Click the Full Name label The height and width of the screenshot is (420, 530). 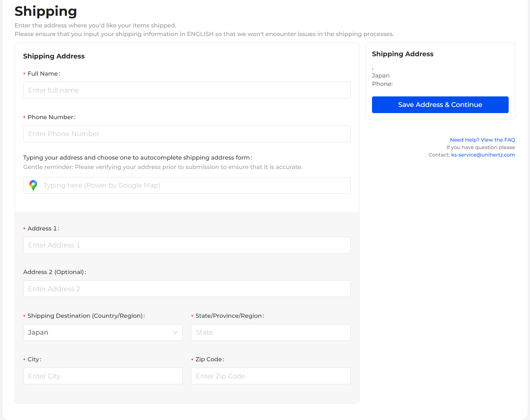pyautogui.click(x=44, y=74)
